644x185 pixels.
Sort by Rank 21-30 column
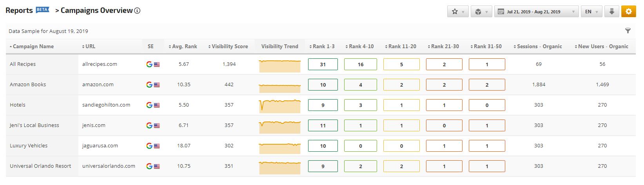(x=443, y=46)
